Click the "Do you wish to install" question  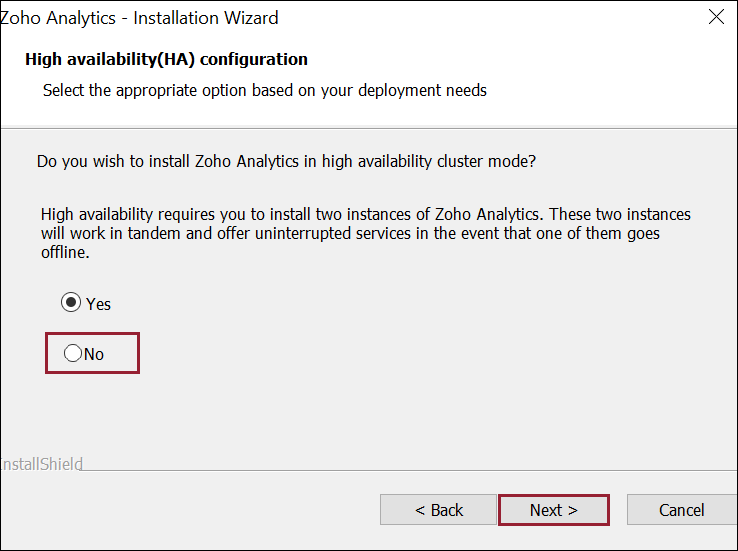pos(286,161)
